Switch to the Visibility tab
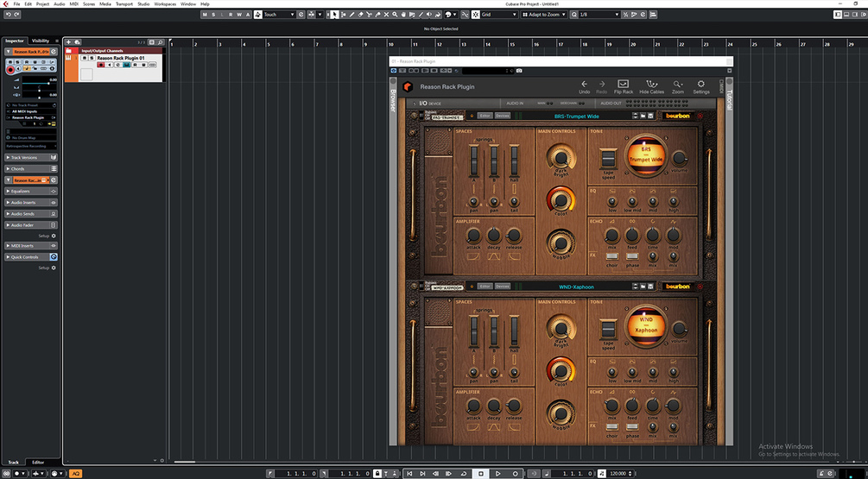The height and width of the screenshot is (479, 868). 41,41
